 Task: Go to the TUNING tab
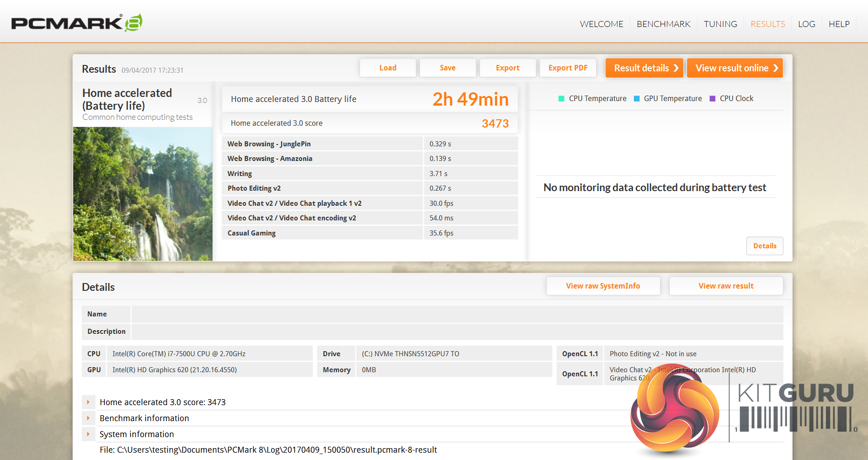tap(720, 24)
